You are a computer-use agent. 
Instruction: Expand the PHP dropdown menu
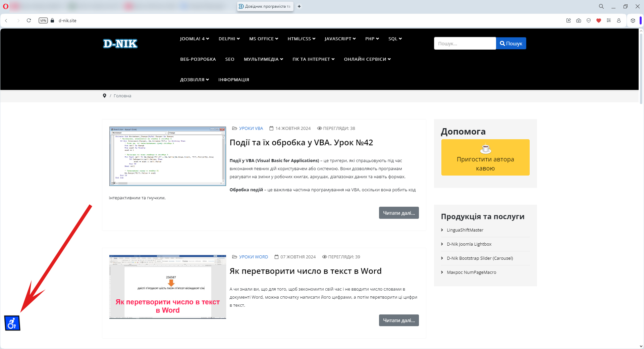click(372, 39)
